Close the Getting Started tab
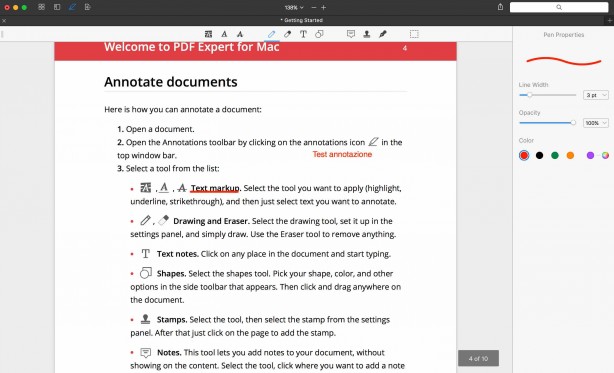614x373 pixels. pyautogui.click(x=4, y=20)
